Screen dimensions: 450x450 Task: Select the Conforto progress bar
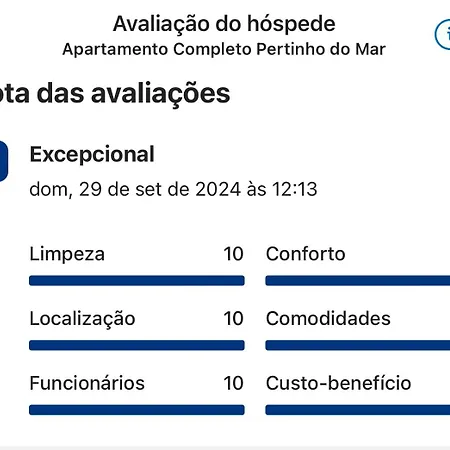click(x=358, y=281)
